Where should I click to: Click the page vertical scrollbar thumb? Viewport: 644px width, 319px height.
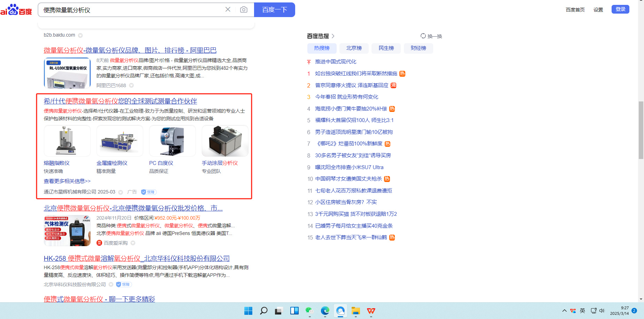[x=641, y=130]
